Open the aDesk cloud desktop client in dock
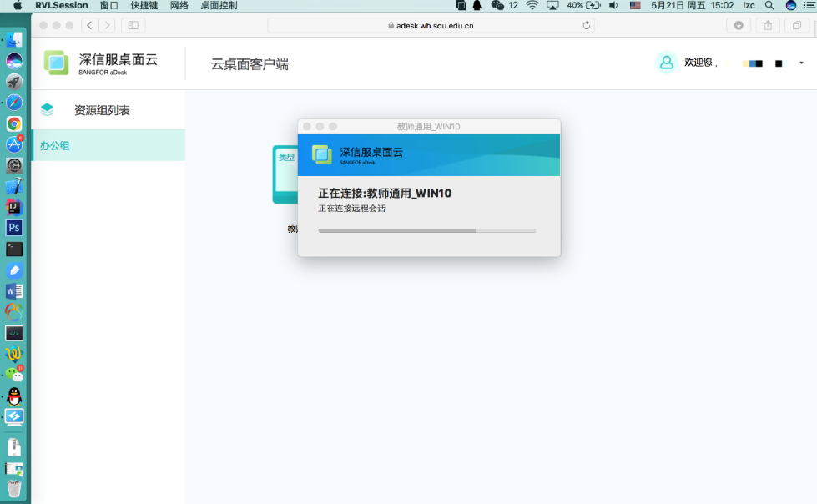817x504 pixels. [x=14, y=417]
